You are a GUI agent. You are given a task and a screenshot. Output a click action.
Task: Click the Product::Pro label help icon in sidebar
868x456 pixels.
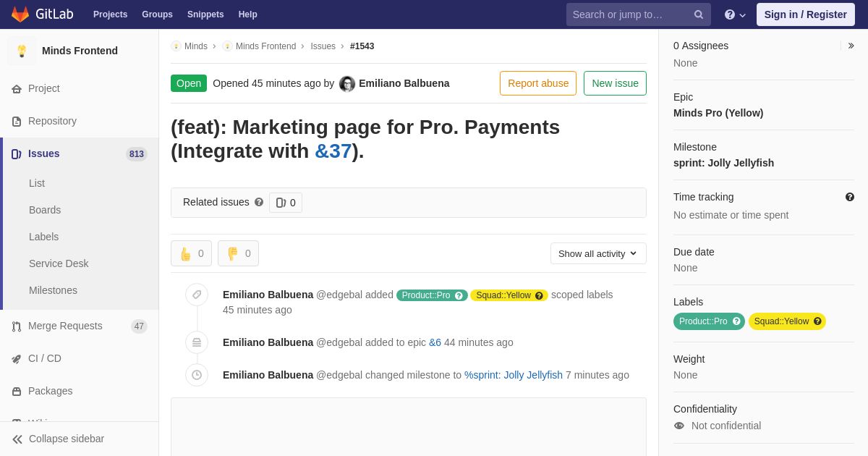click(x=736, y=321)
